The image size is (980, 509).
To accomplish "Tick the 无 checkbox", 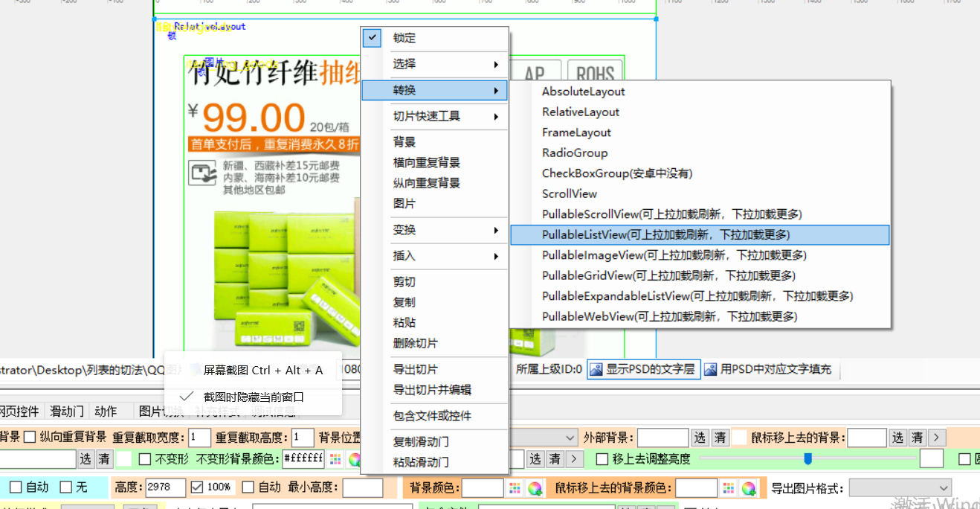I will click(65, 488).
